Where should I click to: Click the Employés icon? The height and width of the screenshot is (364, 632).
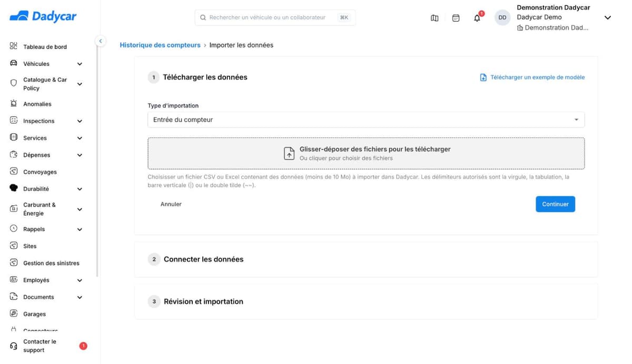(x=14, y=280)
